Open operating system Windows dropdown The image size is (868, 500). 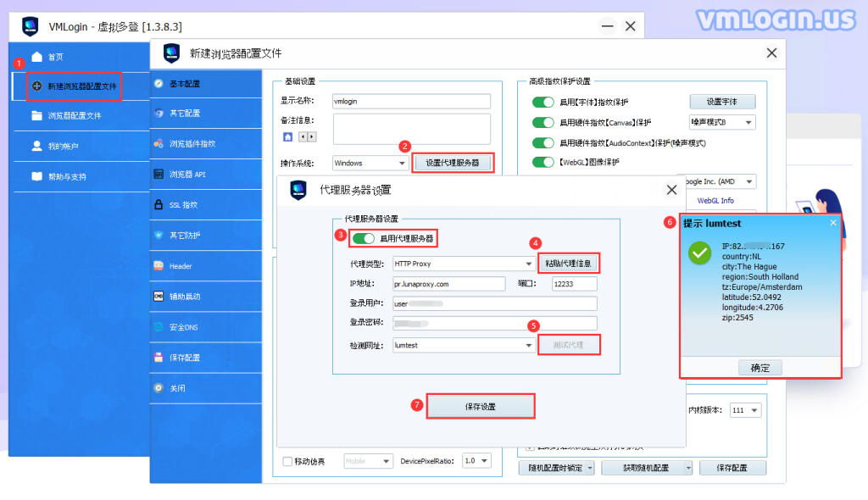(x=370, y=163)
